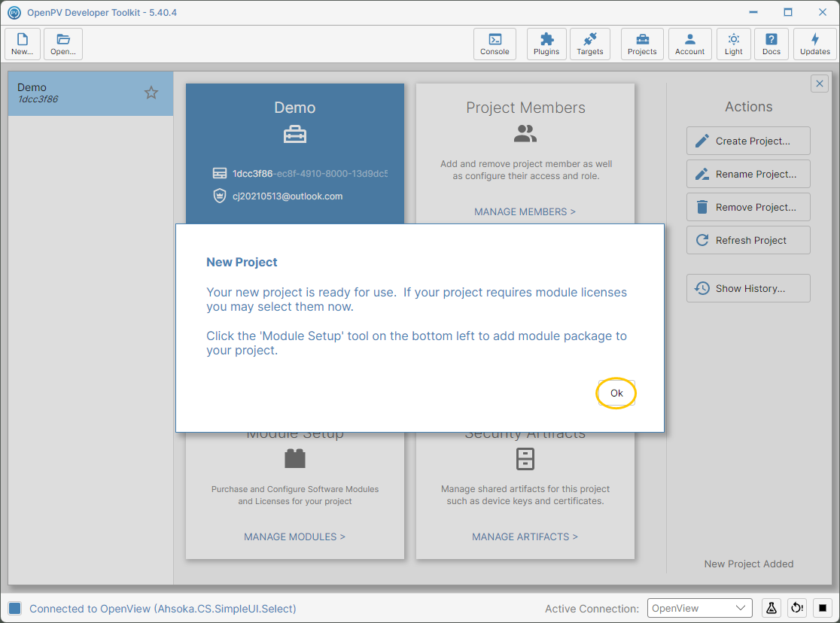
Task: Click the Refresh Project action button
Action: click(748, 241)
